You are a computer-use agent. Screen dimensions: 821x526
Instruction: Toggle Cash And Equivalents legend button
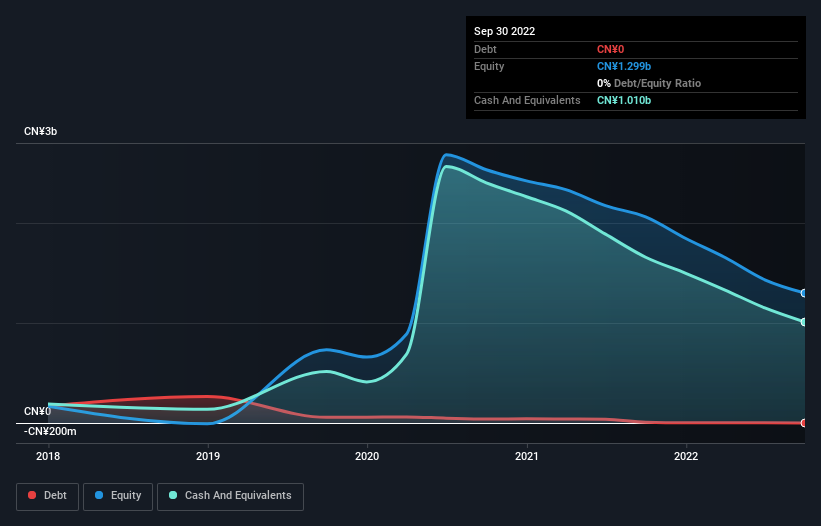[x=230, y=496]
